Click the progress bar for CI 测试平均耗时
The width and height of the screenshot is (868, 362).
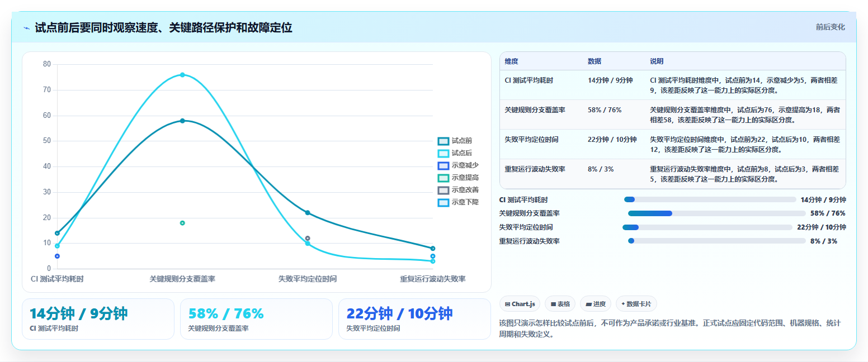(x=710, y=199)
